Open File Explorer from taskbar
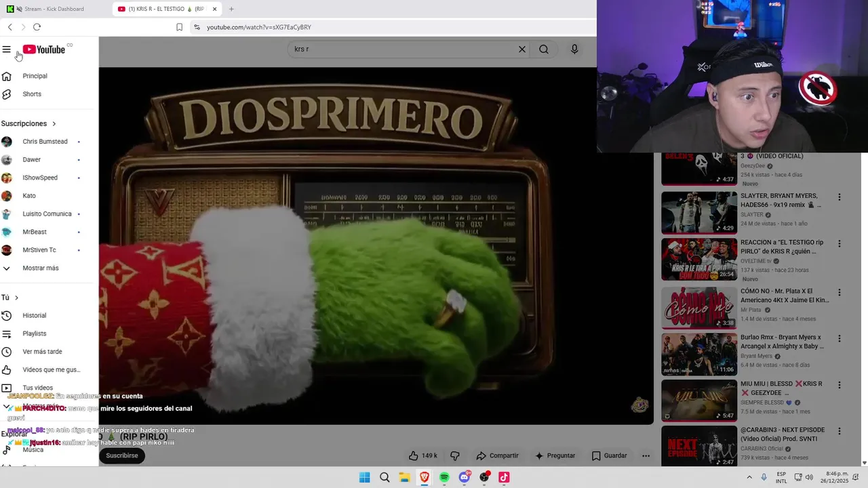This screenshot has height=488, width=868. 404,477
